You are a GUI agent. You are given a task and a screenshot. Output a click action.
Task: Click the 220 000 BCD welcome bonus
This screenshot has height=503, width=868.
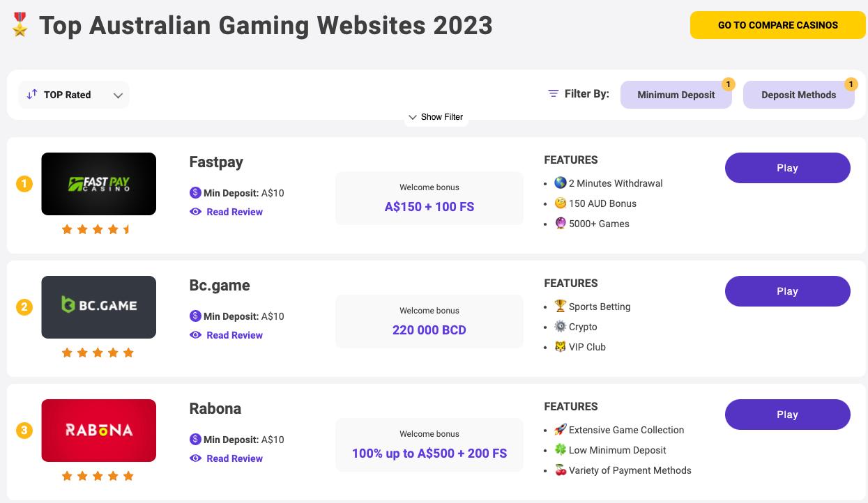click(429, 330)
